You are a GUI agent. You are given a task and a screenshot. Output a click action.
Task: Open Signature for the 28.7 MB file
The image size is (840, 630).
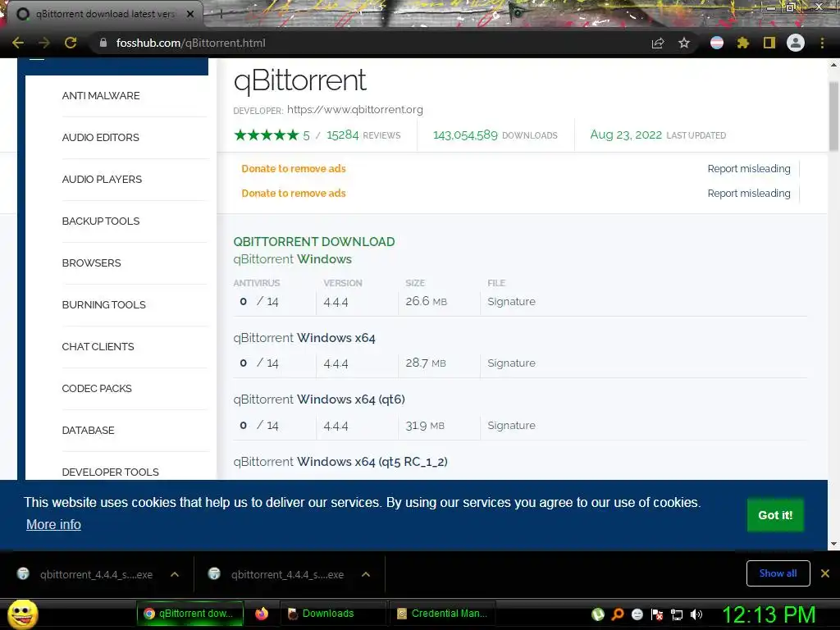(x=511, y=363)
